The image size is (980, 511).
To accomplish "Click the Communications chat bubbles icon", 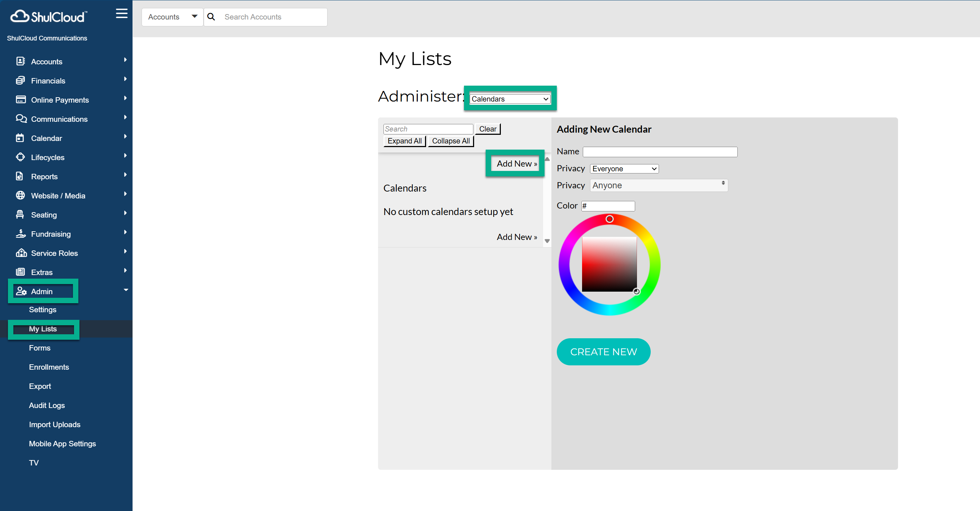I will coord(21,119).
